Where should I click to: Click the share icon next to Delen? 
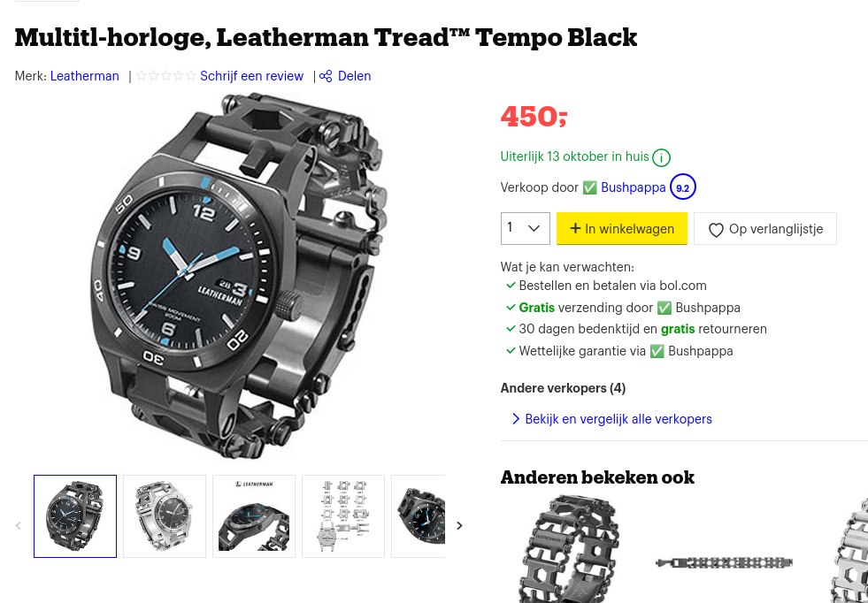[326, 76]
